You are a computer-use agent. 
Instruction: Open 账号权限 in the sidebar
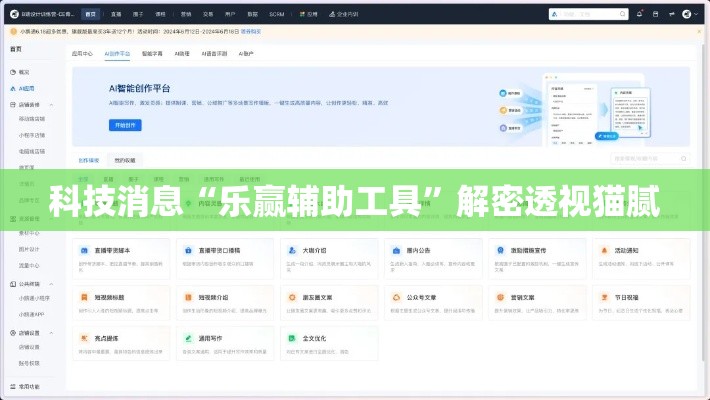[29, 363]
